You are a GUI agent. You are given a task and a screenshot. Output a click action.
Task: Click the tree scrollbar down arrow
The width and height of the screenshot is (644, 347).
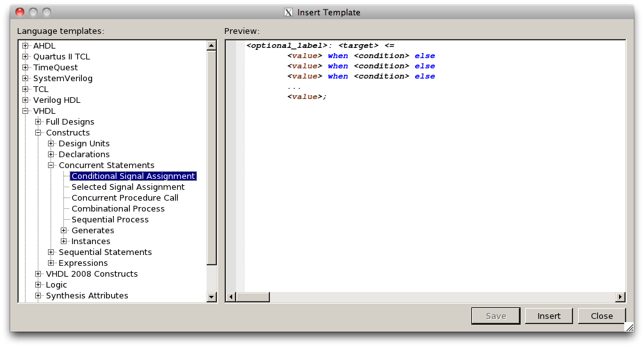click(212, 297)
